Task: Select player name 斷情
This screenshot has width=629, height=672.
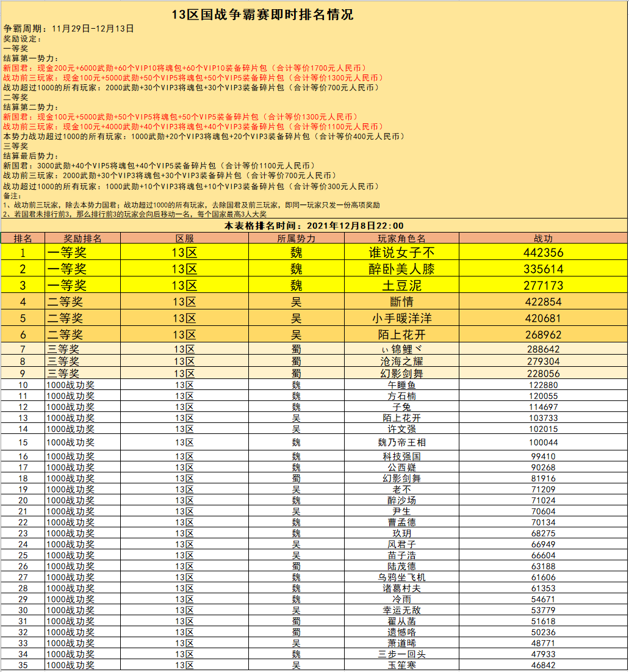Action: click(402, 302)
